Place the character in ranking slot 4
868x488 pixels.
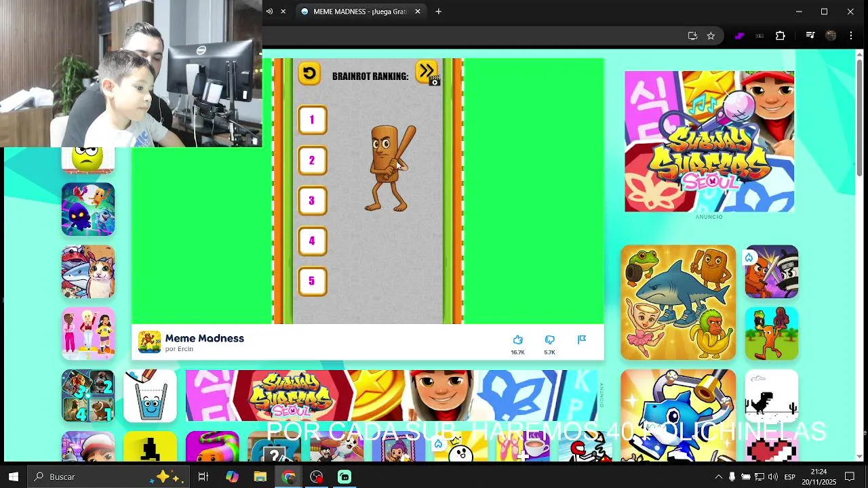coord(312,241)
